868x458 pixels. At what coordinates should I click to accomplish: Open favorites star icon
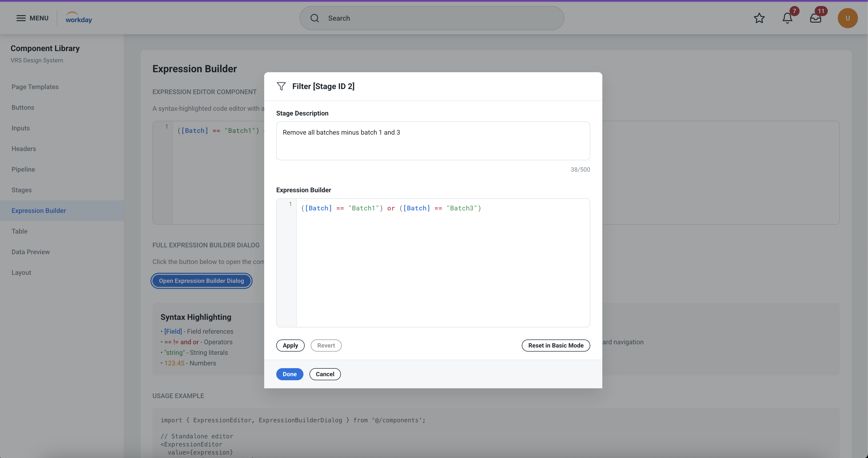pos(759,18)
